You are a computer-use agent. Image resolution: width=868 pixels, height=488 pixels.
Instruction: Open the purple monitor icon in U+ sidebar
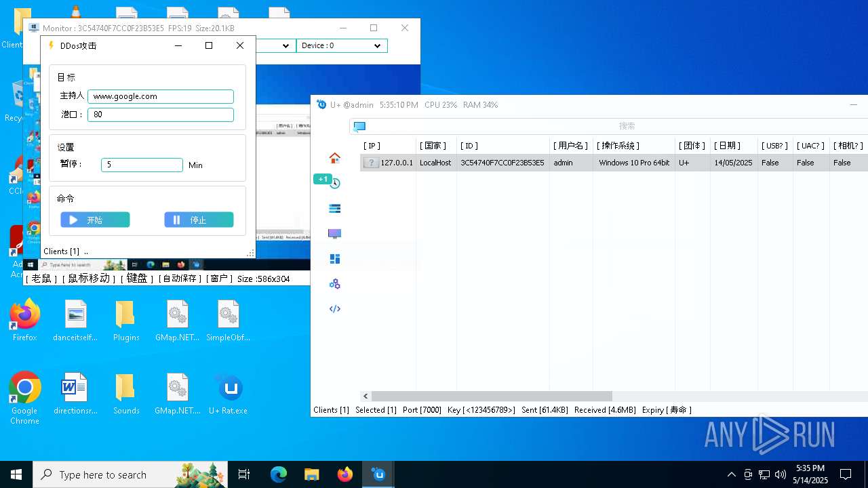pyautogui.click(x=334, y=234)
